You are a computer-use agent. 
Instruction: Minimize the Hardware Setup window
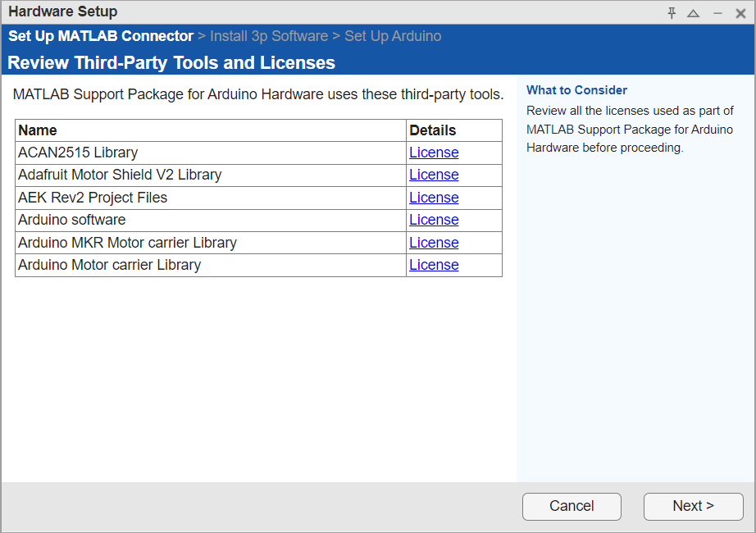[x=717, y=11]
